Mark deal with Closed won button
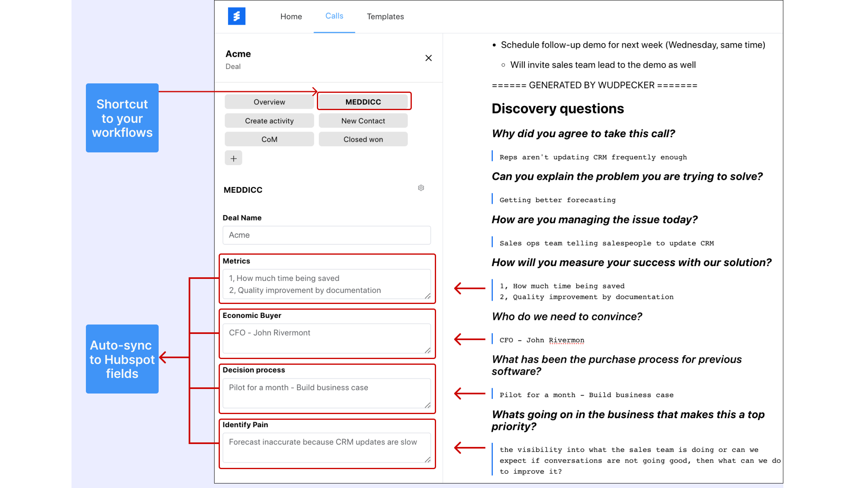Viewport: 868px width, 488px height. click(363, 139)
